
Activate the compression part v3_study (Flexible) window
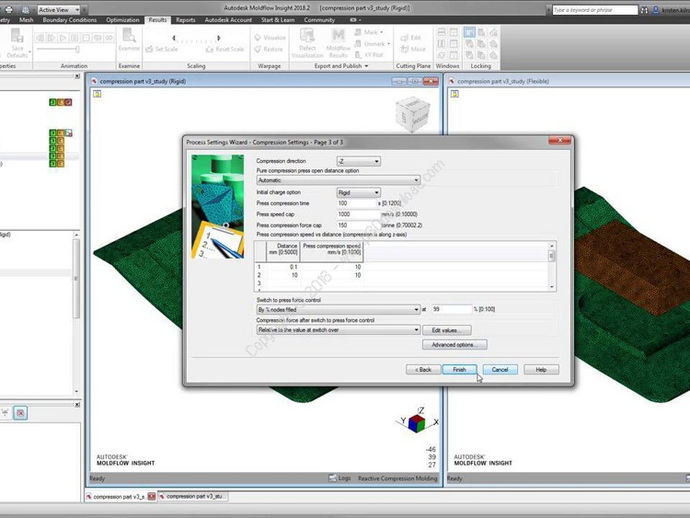coord(503,81)
